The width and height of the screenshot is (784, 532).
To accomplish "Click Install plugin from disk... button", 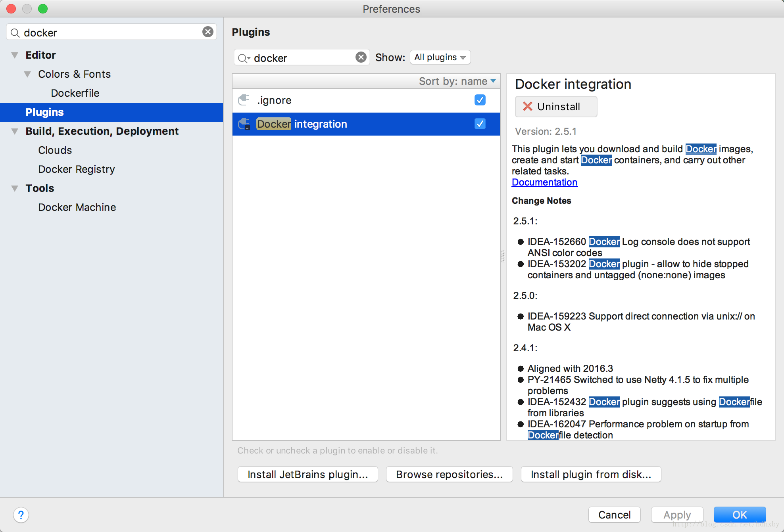I will [x=591, y=475].
